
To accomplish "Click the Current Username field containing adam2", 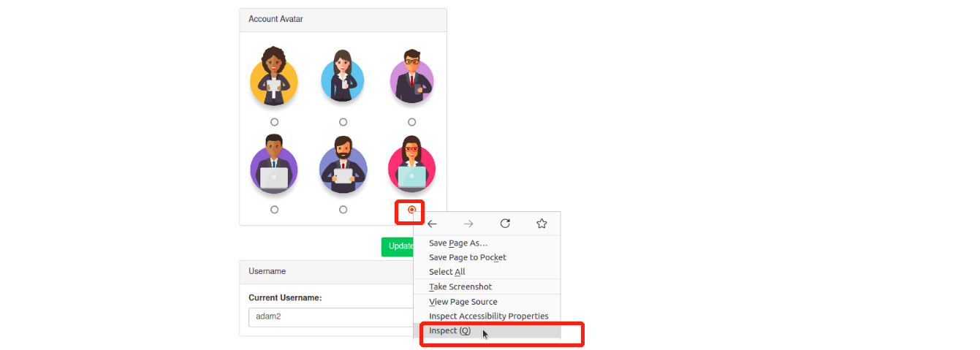I will pos(330,318).
